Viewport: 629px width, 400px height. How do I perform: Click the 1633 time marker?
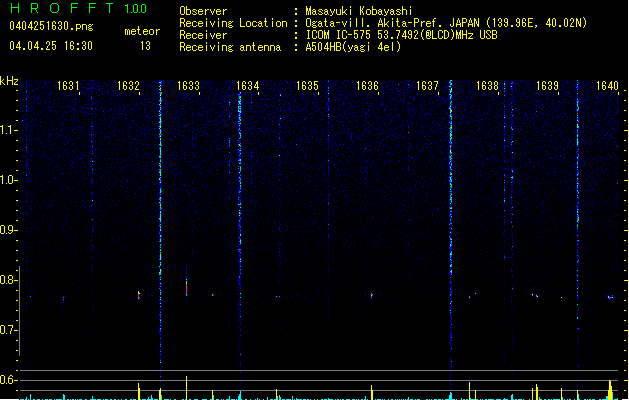188,86
